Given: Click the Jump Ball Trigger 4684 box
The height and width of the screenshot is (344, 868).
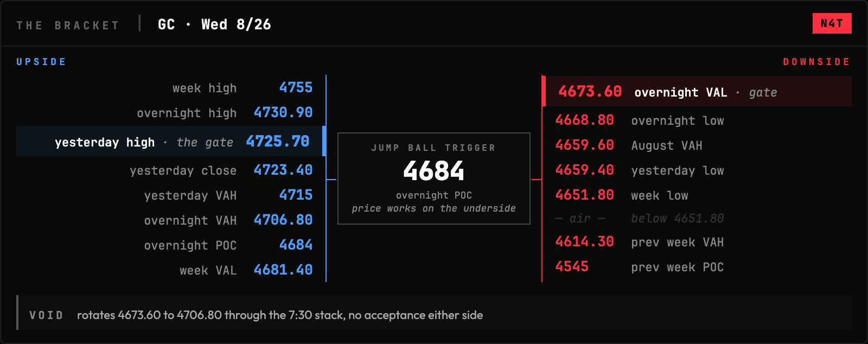Looking at the screenshot, I should 434,179.
